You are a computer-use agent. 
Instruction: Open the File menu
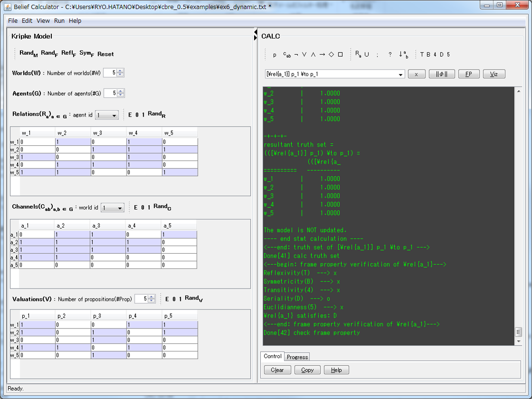pos(13,21)
